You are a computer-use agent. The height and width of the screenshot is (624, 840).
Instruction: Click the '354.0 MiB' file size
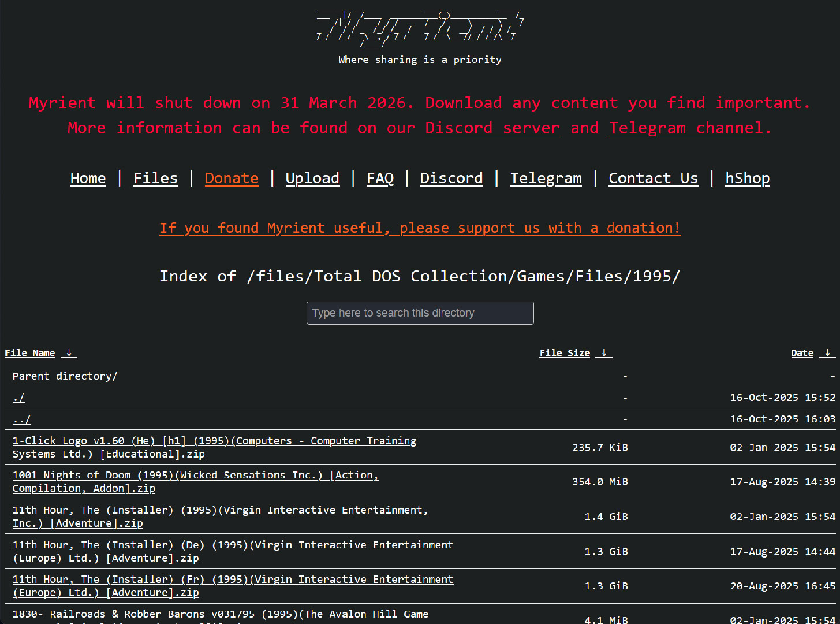600,482
